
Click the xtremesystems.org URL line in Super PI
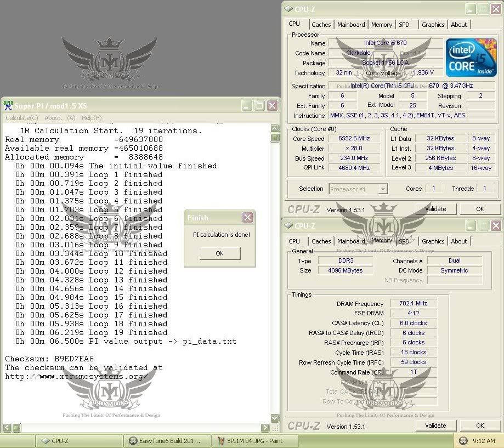pyautogui.click(x=76, y=376)
